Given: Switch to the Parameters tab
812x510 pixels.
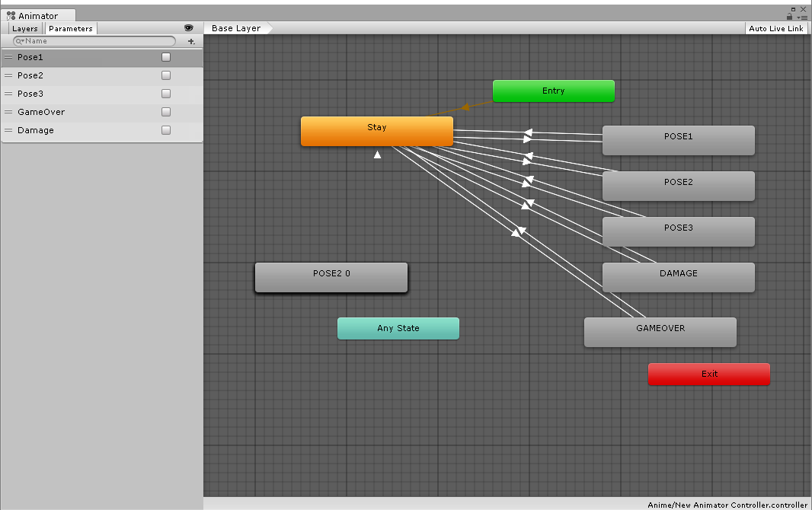Looking at the screenshot, I should 70,28.
